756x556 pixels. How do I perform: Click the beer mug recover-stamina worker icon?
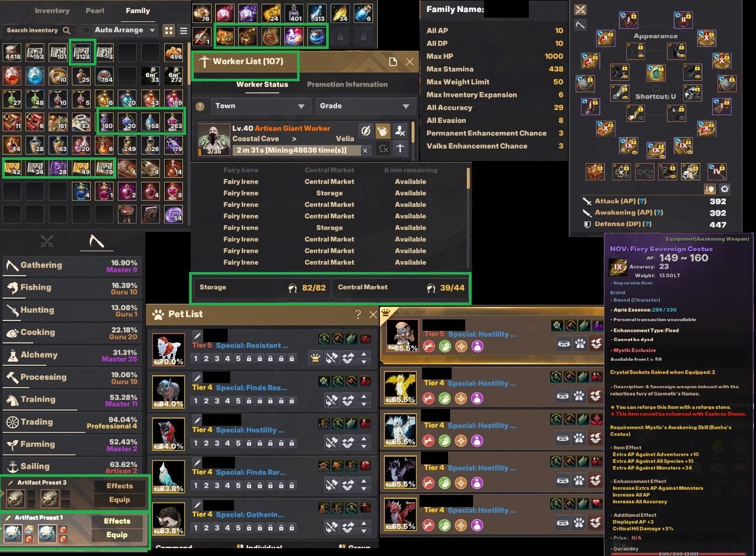[x=383, y=131]
